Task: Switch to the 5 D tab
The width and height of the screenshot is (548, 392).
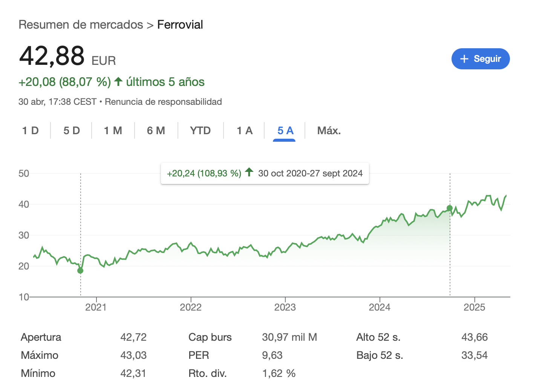Action: tap(72, 130)
